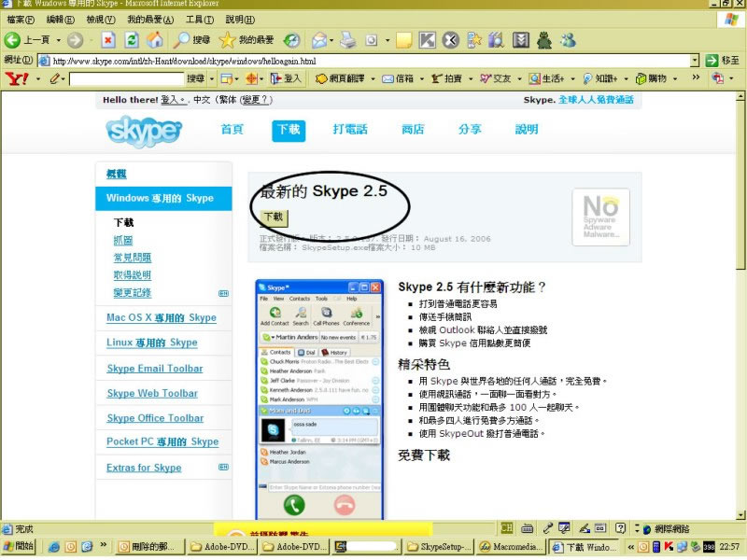The image size is (747, 560).
Task: Open Yahoo toolbar 信箱 mail button
Action: tap(398, 78)
